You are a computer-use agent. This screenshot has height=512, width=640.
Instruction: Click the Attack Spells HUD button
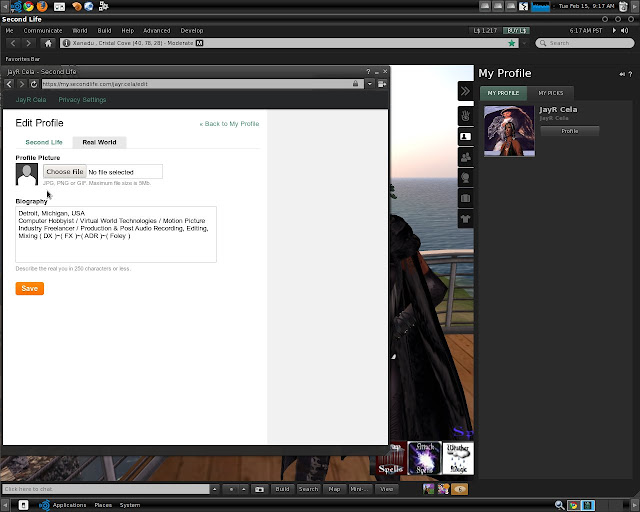click(x=424, y=458)
